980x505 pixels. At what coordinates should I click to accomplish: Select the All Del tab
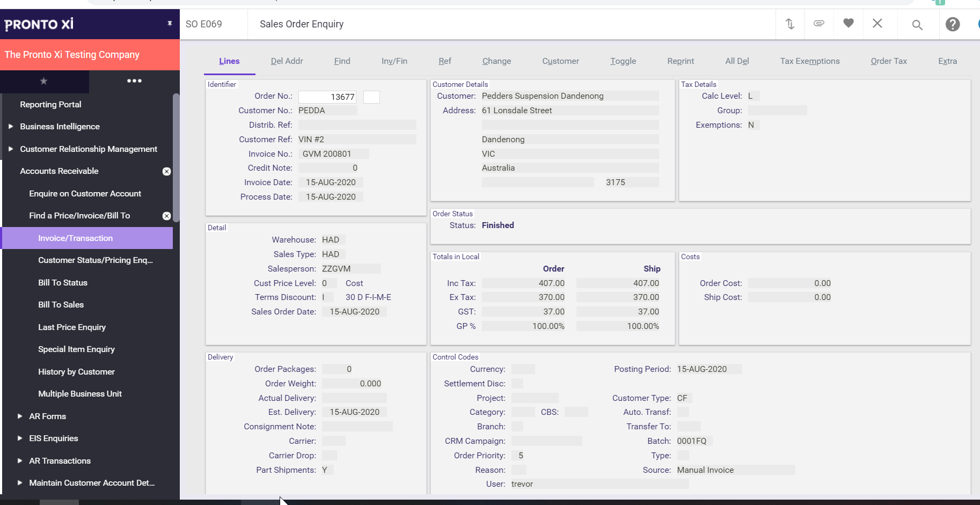point(737,61)
